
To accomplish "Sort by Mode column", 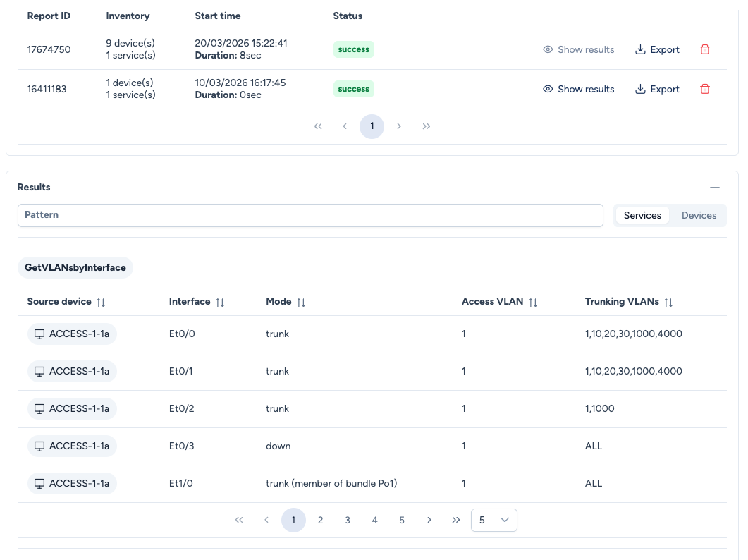I will [301, 302].
